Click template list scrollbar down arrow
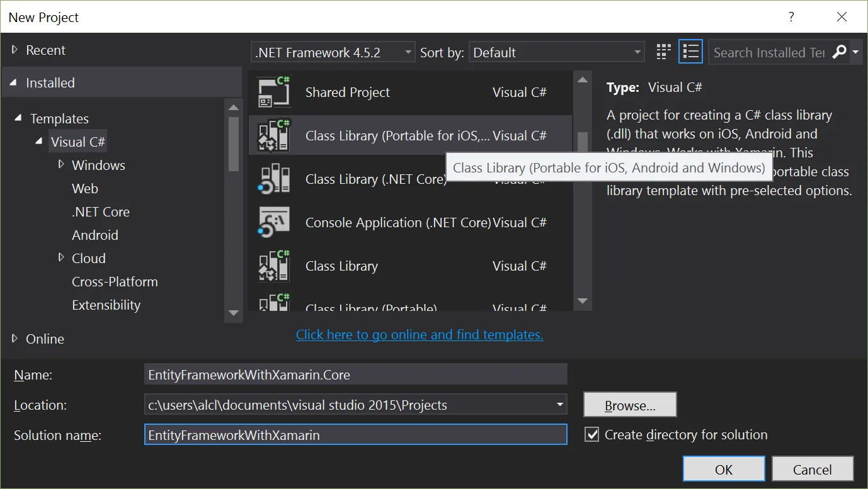 click(583, 301)
